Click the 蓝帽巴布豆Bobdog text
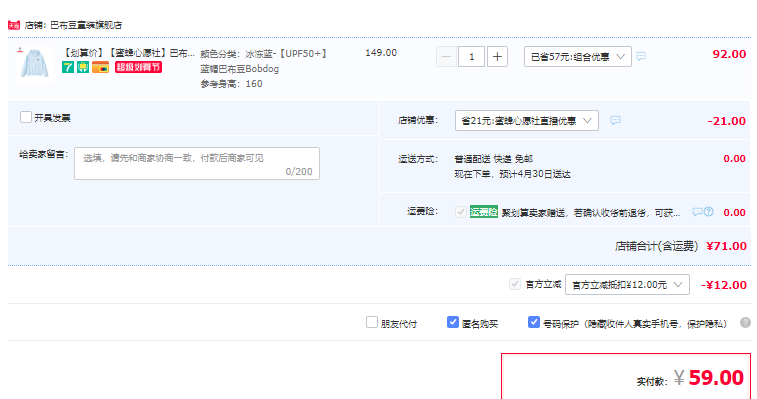 pos(239,69)
